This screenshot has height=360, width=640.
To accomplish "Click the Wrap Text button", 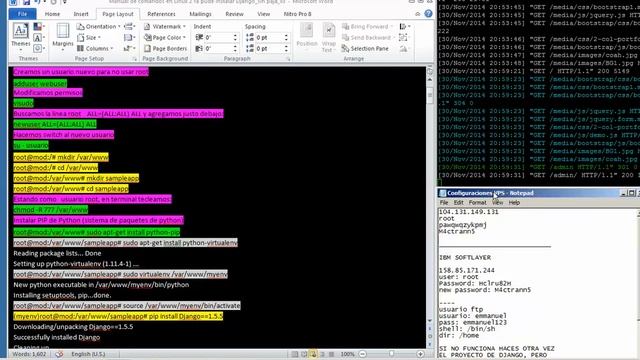I will (x=329, y=38).
